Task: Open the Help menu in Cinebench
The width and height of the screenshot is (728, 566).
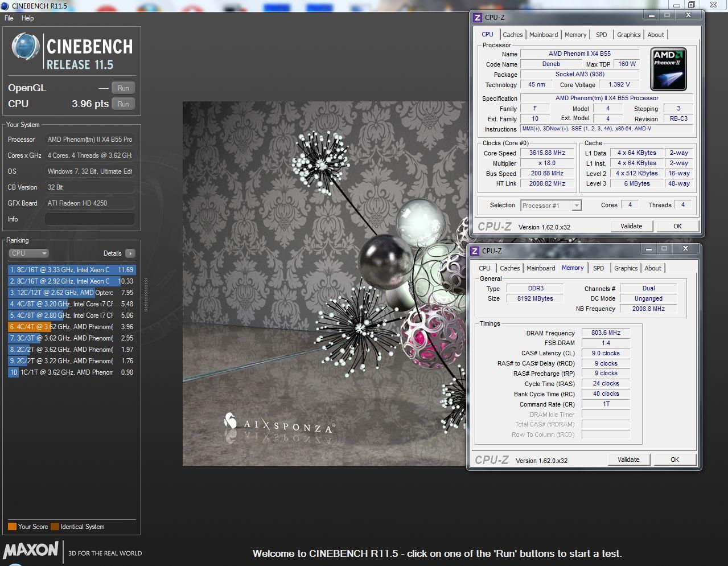Action: point(27,18)
